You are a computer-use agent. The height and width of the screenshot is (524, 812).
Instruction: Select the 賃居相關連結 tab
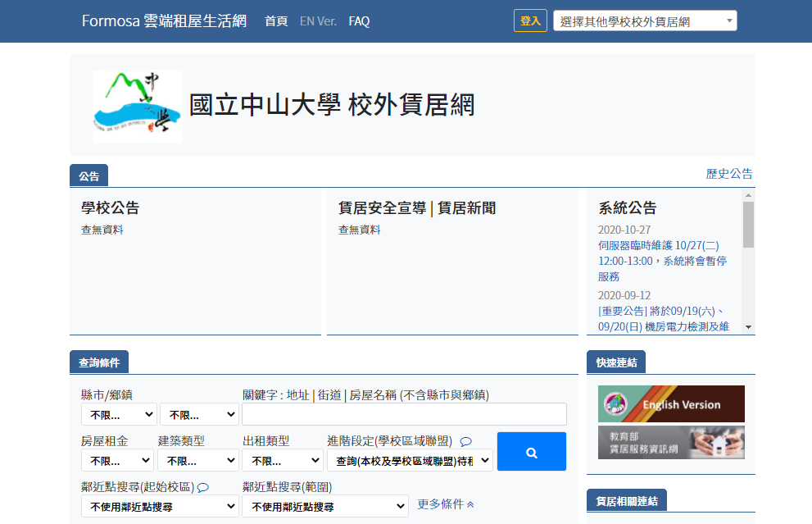pyautogui.click(x=627, y=501)
